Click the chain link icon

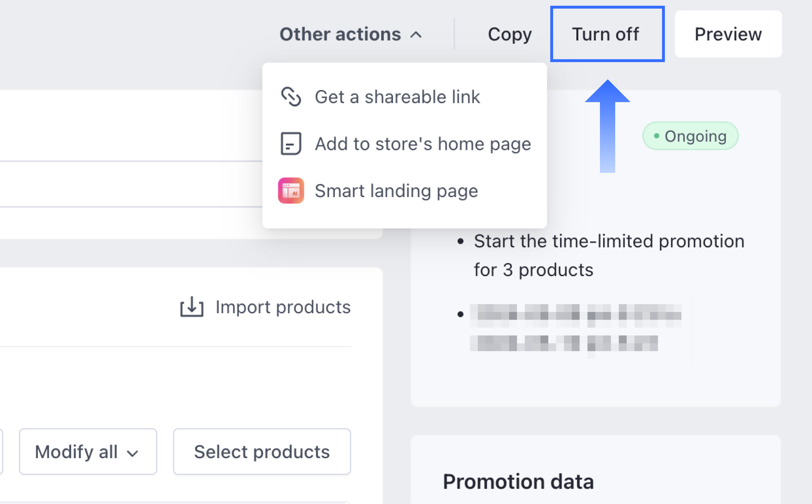291,97
